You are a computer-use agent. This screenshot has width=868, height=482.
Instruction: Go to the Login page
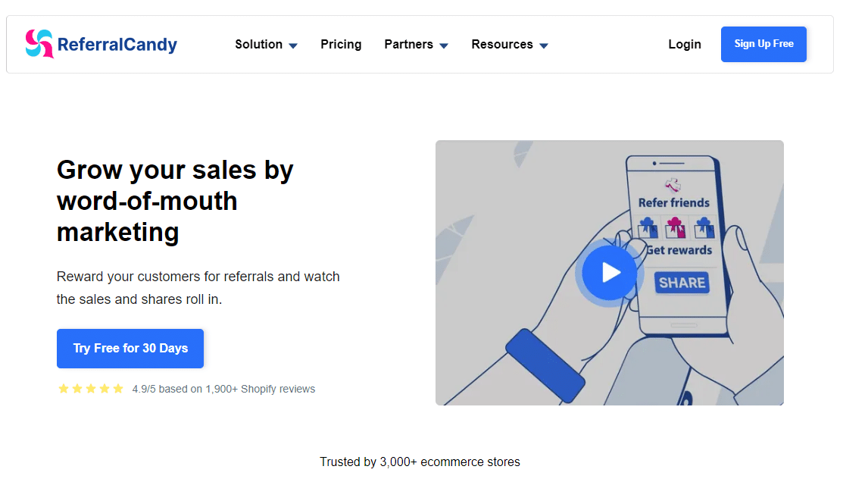pos(684,44)
